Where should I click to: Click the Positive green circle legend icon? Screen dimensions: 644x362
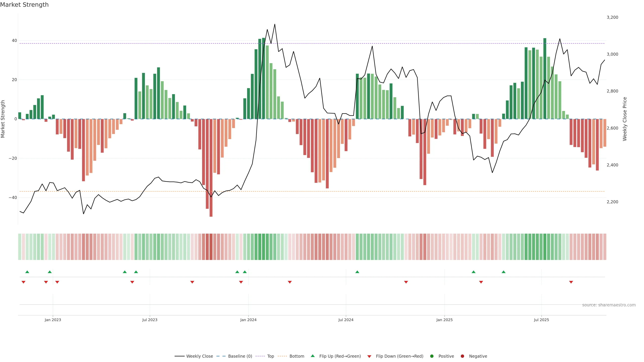[x=432, y=356]
